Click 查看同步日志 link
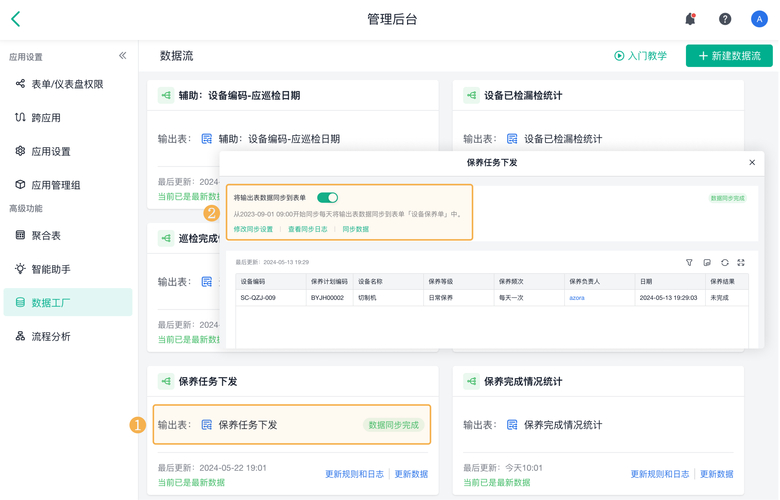The image size is (780, 500). tap(307, 229)
